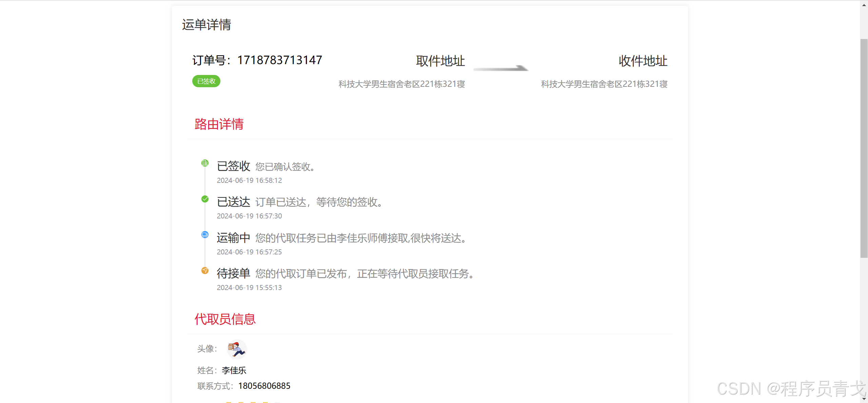Click the order number 1718783713147

pyautogui.click(x=279, y=60)
